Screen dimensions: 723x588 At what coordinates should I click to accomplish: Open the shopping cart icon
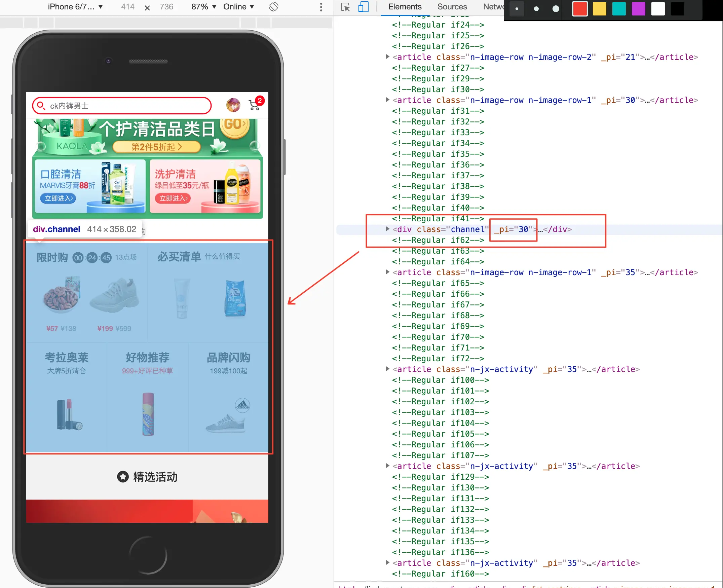click(x=255, y=105)
